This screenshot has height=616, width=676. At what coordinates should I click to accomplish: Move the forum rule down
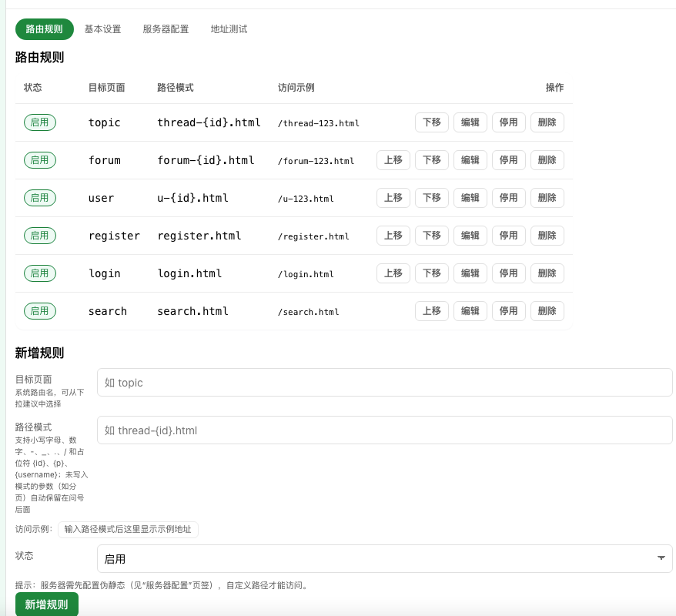click(x=432, y=160)
